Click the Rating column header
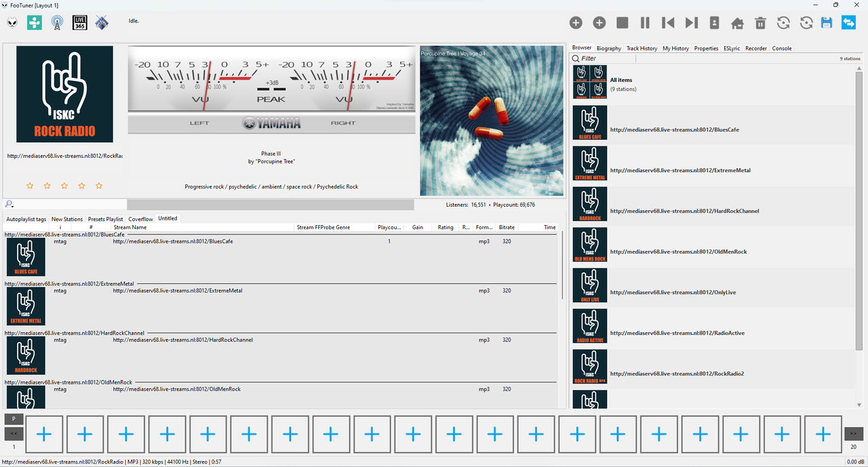This screenshot has height=467, width=868. coord(446,228)
